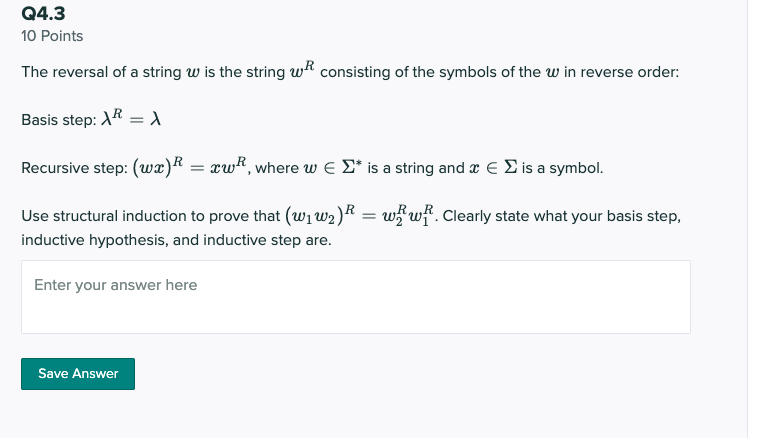This screenshot has width=780, height=438.
Task: Click 'inductive hypothesis, and inductive step are.' line
Action: [x=176, y=240]
